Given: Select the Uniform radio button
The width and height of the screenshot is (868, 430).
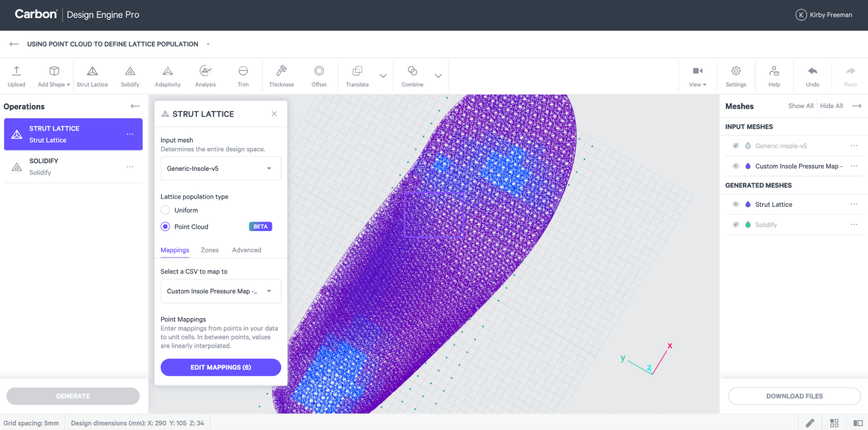Looking at the screenshot, I should (165, 210).
